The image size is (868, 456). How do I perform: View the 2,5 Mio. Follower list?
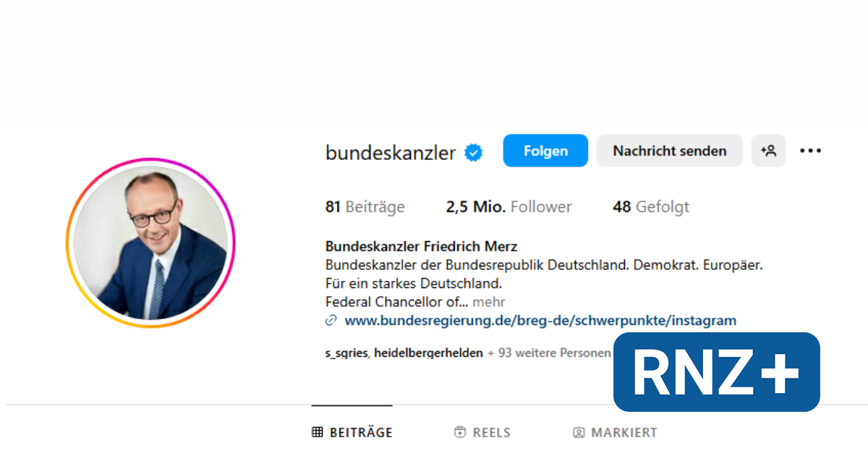[509, 207]
